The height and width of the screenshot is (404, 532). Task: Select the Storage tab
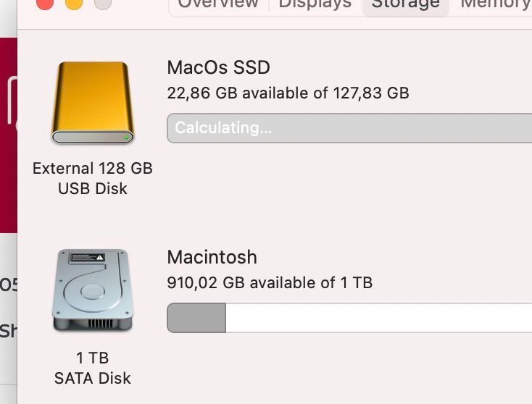click(405, 4)
